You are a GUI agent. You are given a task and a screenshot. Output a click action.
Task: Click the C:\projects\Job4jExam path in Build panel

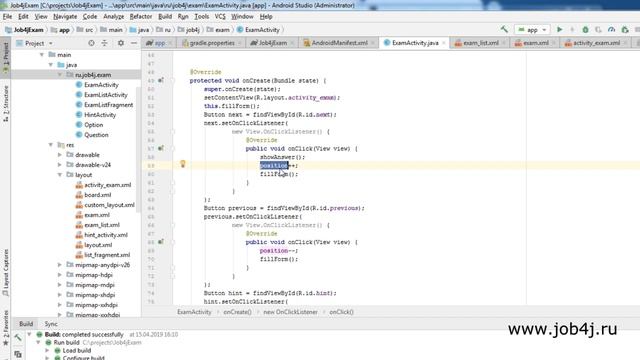click(x=112, y=342)
